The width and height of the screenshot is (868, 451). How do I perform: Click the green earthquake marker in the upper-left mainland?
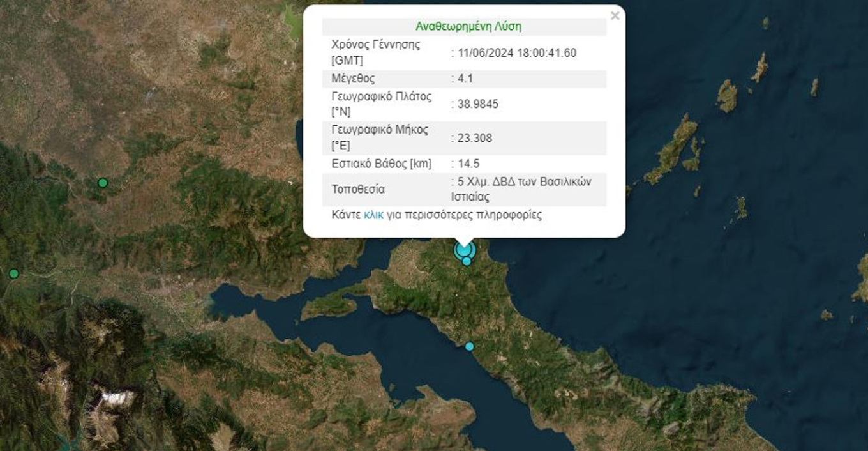pyautogui.click(x=102, y=183)
